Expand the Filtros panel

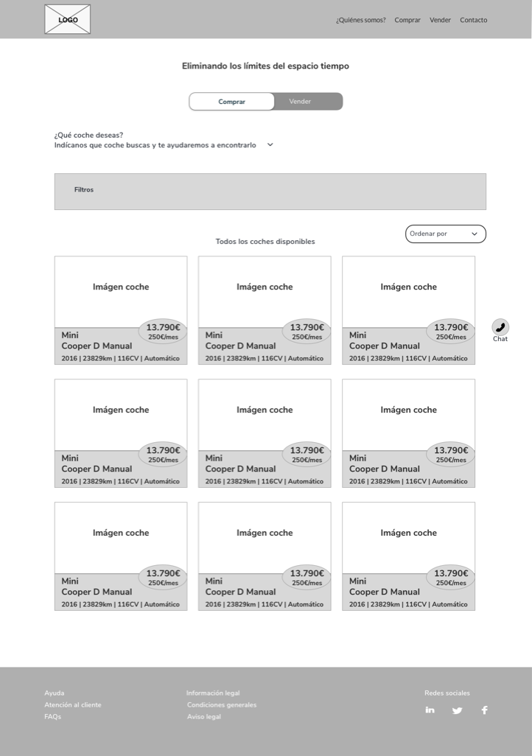84,190
